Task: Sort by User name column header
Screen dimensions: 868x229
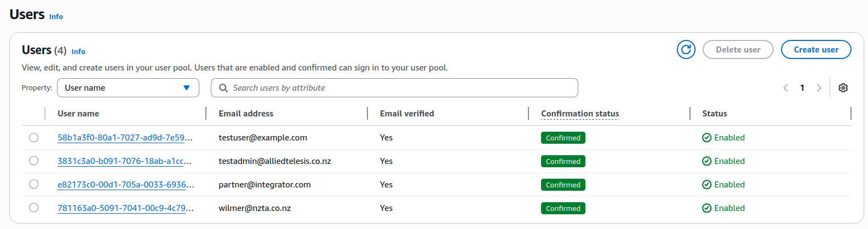Action: tap(78, 114)
